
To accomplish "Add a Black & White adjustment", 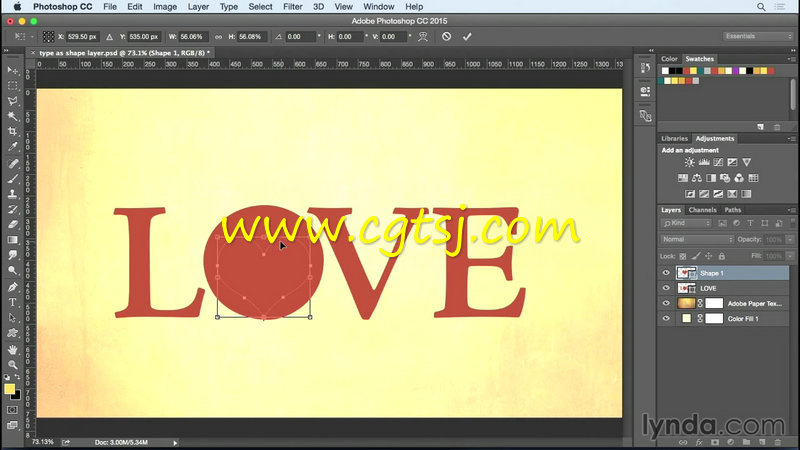I will pyautogui.click(x=711, y=178).
